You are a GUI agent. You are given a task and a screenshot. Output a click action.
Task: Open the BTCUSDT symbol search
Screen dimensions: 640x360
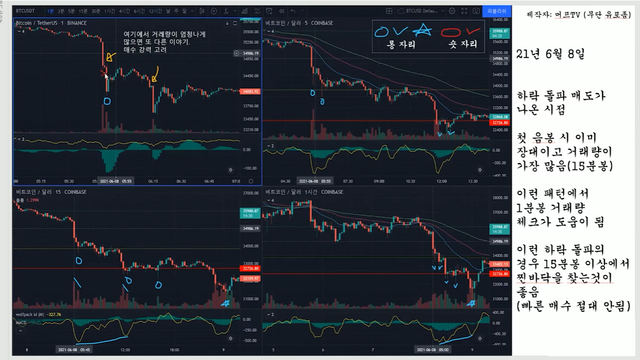(25, 11)
